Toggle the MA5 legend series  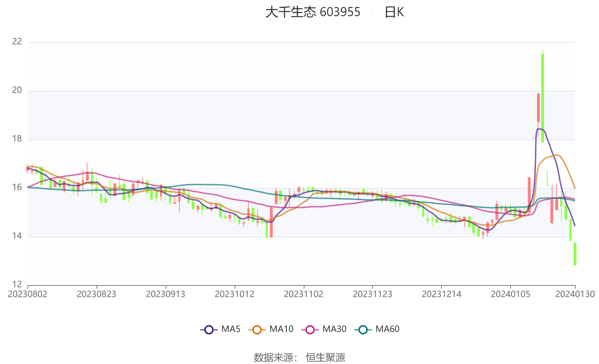tap(220, 330)
